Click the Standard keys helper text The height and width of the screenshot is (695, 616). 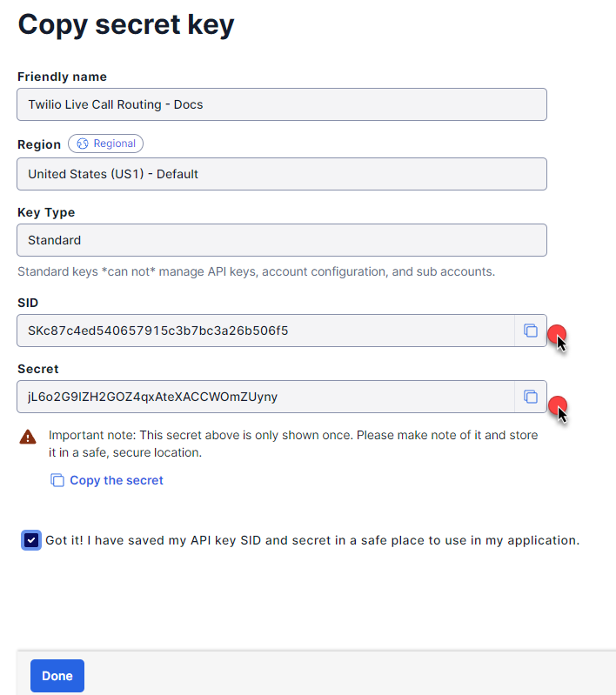coord(256,271)
